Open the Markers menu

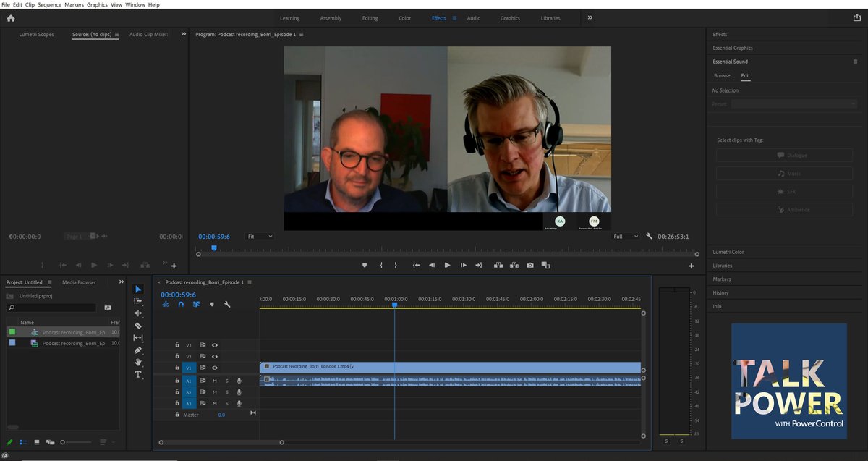(x=74, y=4)
